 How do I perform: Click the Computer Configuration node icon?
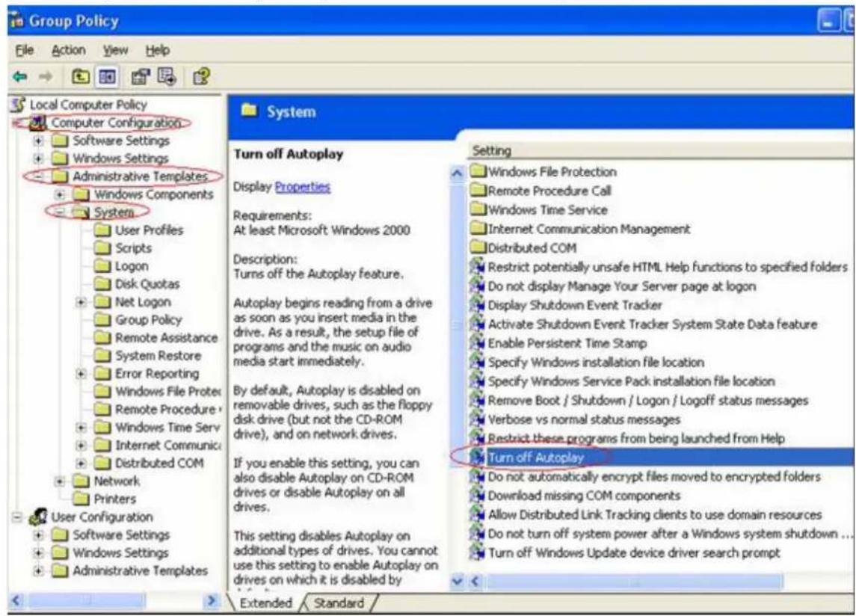click(39, 123)
